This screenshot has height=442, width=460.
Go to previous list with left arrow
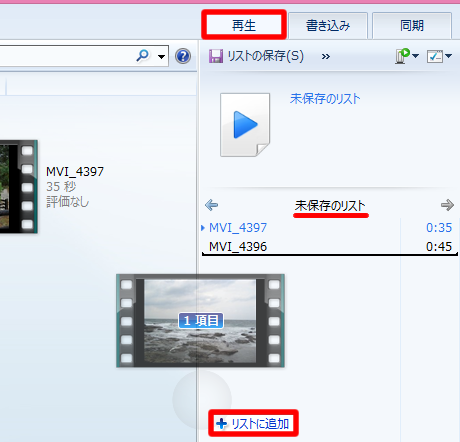(212, 205)
